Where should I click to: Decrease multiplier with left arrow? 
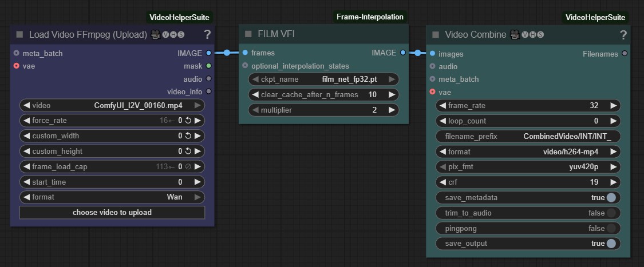(255, 110)
